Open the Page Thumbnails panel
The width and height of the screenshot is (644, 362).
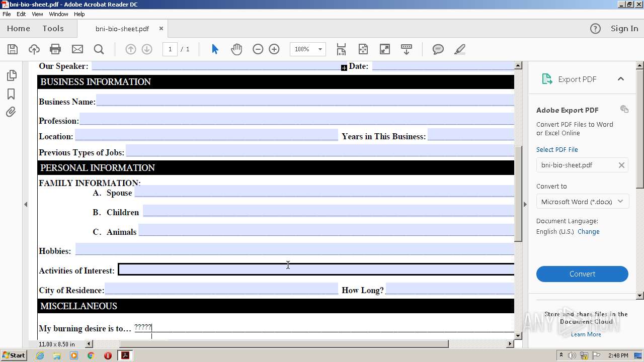coord(11,75)
